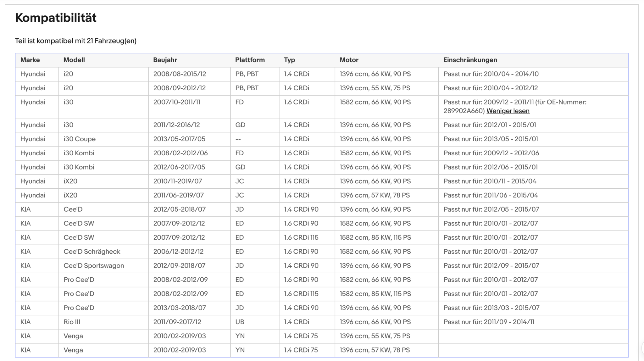
Task: Click the Einschränkungen column header
Action: pyautogui.click(x=470, y=60)
